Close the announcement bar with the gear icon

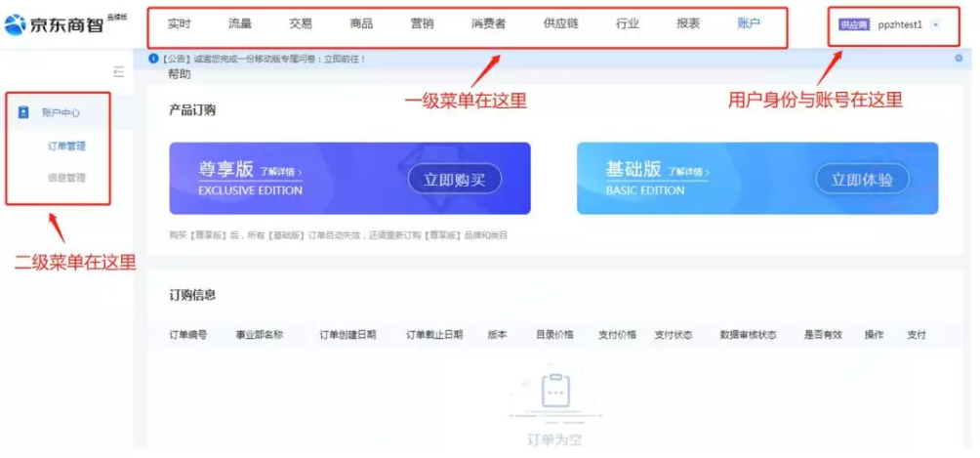959,59
